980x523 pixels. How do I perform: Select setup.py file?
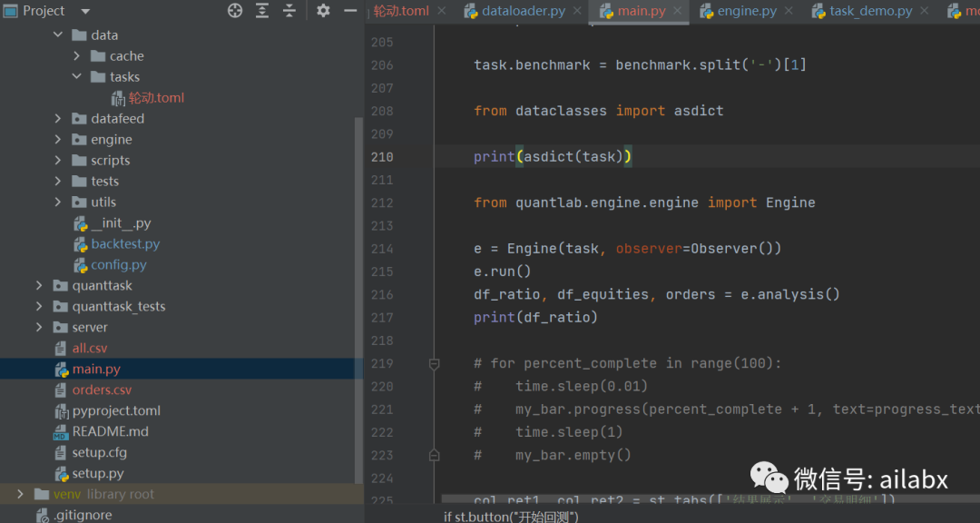[97, 474]
